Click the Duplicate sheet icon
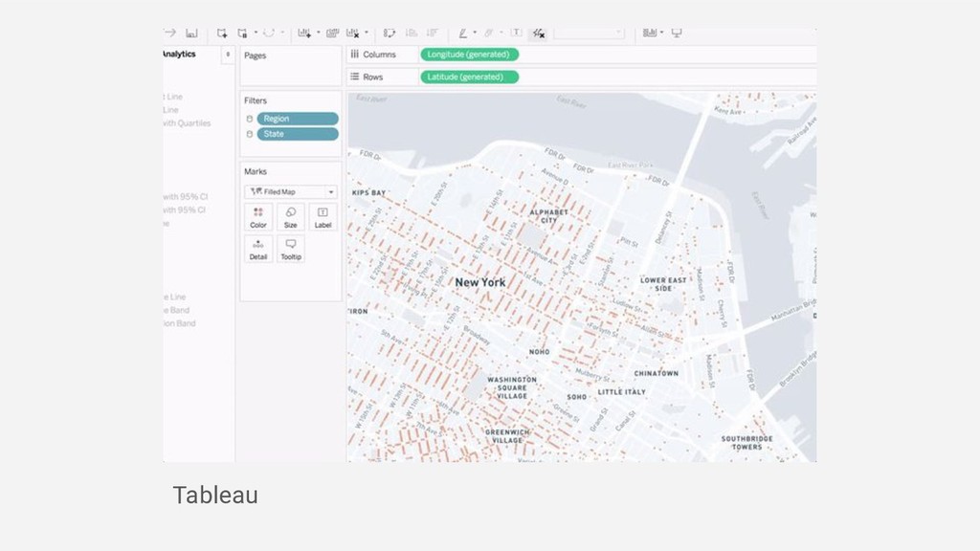Viewport: 980px width, 551px height. coord(332,33)
